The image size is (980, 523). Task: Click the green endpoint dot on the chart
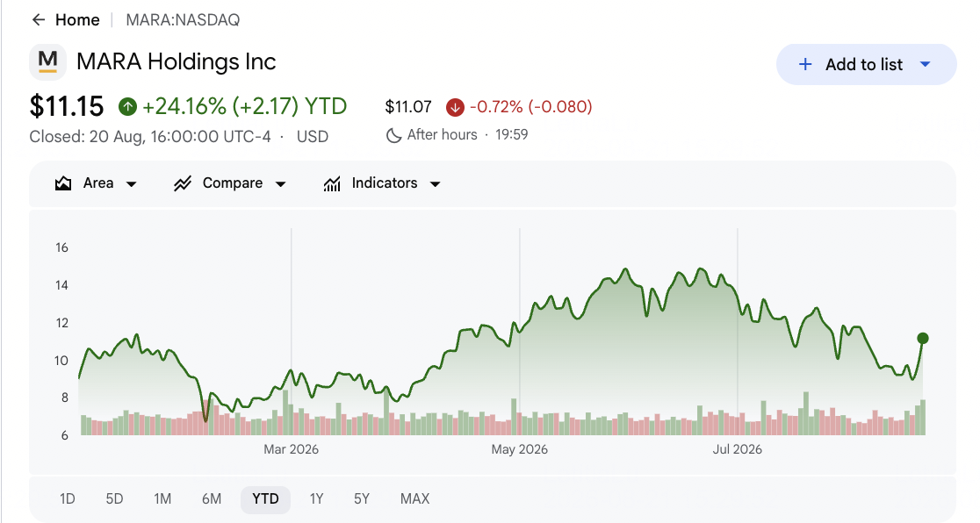tap(923, 339)
